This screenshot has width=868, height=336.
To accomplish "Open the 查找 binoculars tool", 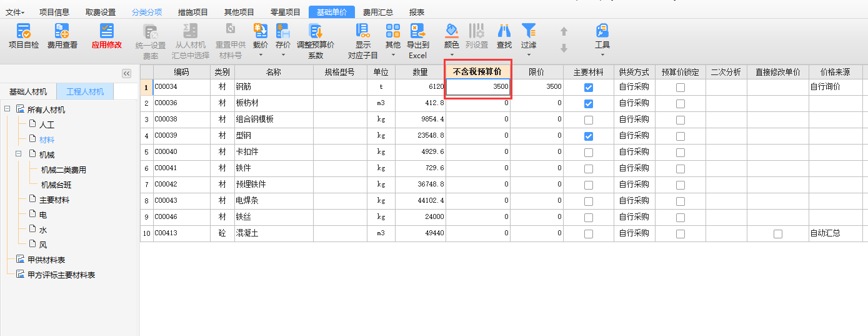I will click(x=504, y=31).
